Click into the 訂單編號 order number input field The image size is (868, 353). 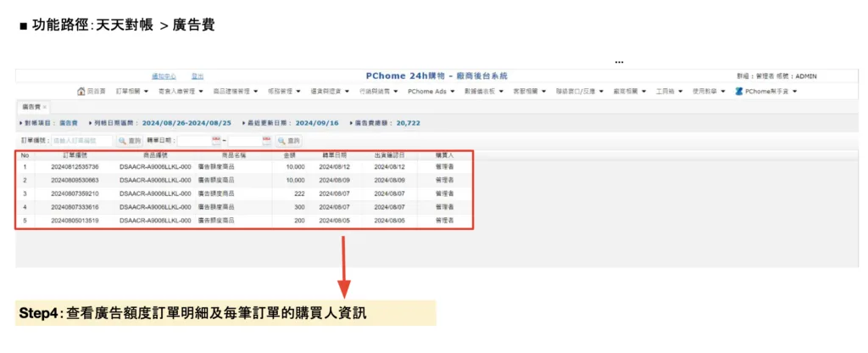click(x=81, y=140)
